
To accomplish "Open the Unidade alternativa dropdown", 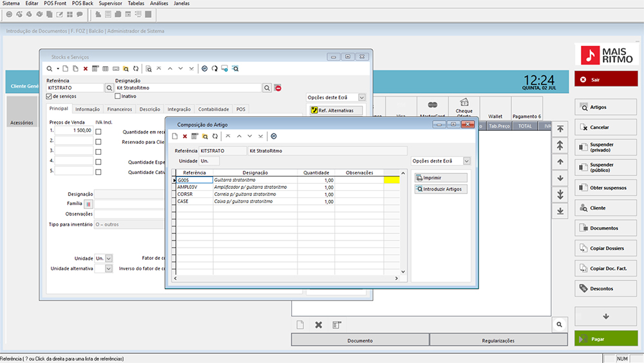I will (108, 268).
